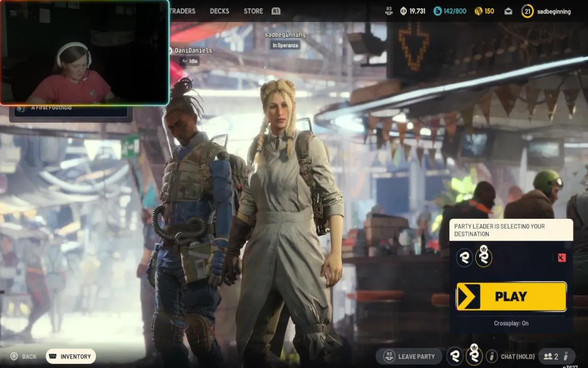588x368 pixels.
Task: Select crowned leader icon in bottom bar
Action: [474, 355]
